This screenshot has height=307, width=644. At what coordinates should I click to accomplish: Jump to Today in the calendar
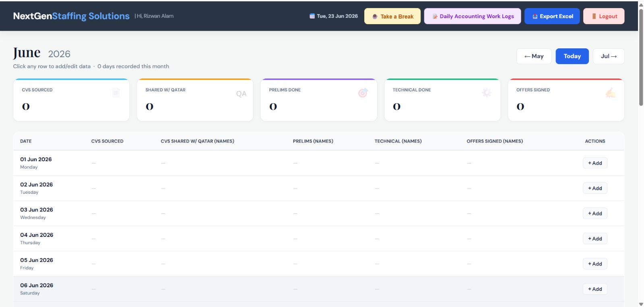572,56
